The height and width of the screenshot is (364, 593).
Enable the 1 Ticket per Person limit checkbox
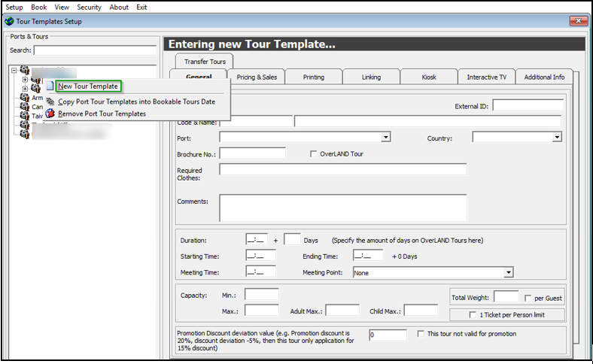click(473, 314)
